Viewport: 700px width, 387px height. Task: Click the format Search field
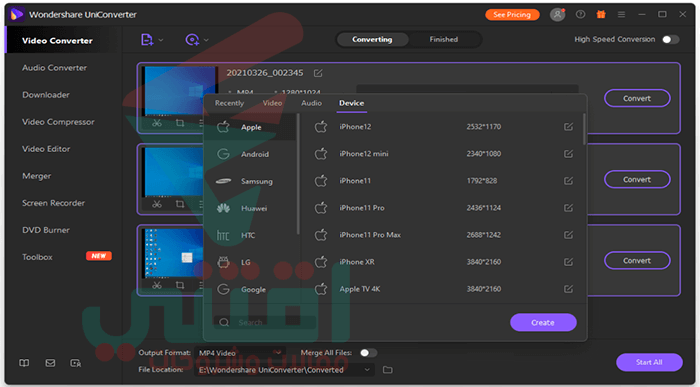(265, 322)
